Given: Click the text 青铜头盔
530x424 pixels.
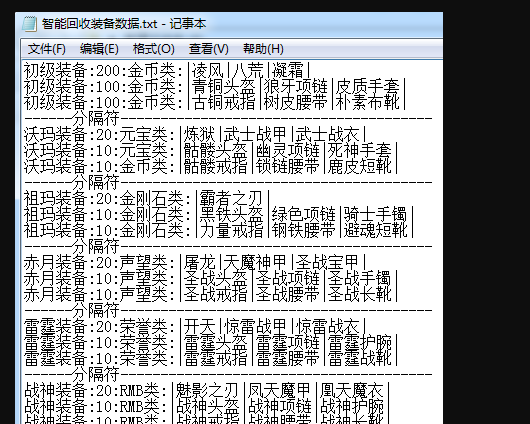Looking at the screenshot, I should pyautogui.click(x=223, y=86).
